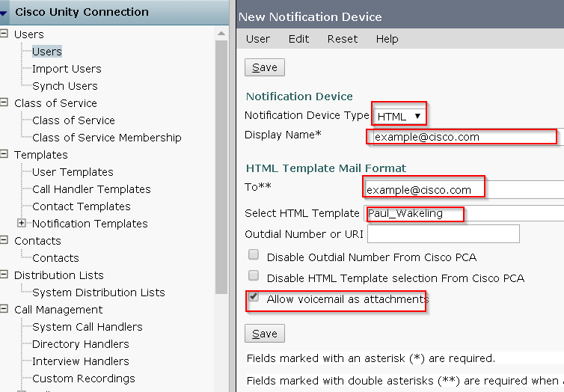Collapse the Class of Service group
This screenshot has height=392, width=564.
pos(4,102)
